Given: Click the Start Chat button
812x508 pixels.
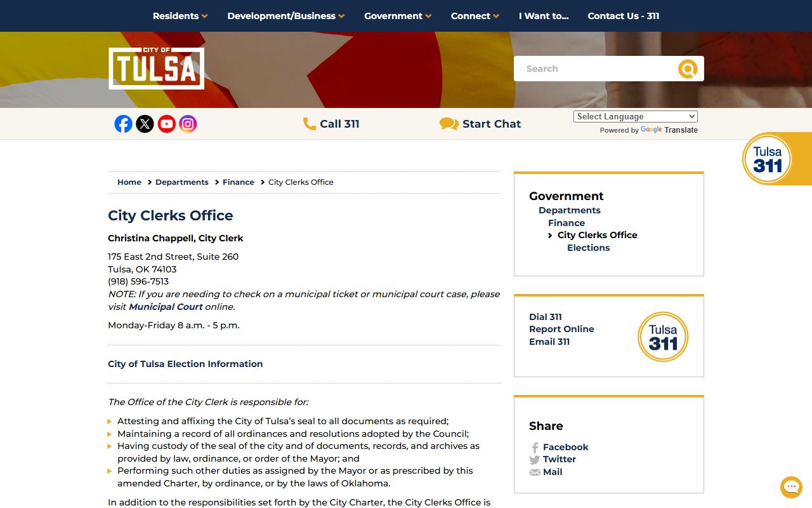Looking at the screenshot, I should point(480,124).
